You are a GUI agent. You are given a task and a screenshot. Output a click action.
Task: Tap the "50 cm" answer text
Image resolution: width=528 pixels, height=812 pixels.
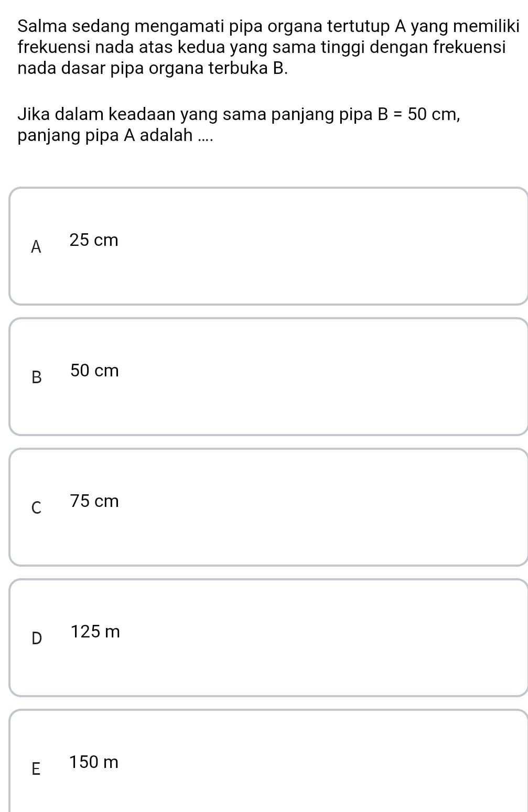coord(94,371)
